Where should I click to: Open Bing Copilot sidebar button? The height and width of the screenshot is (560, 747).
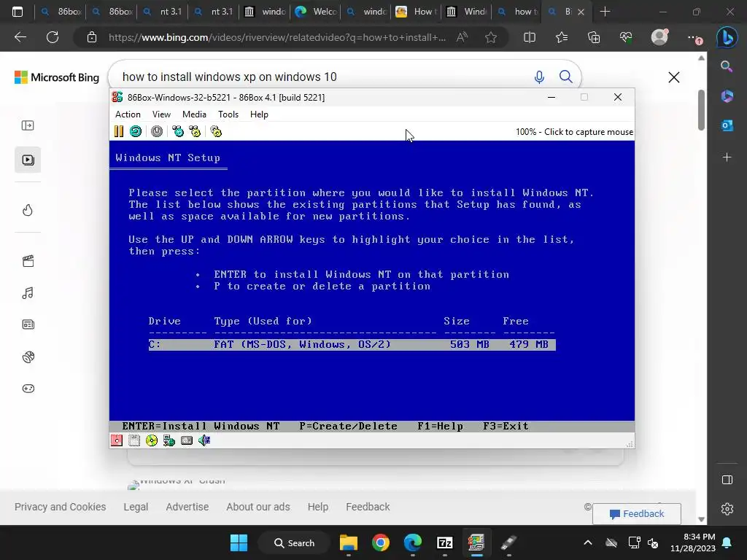pyautogui.click(x=727, y=37)
